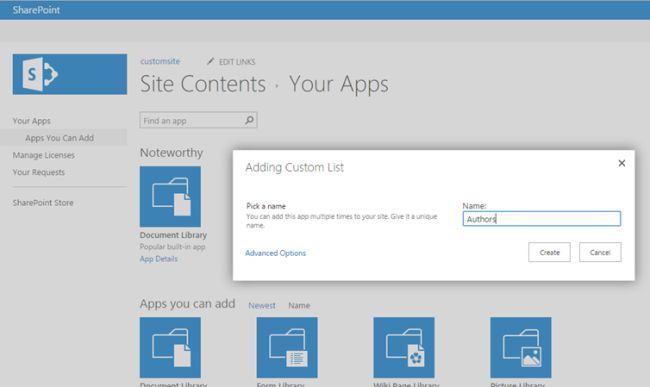Sort apps by Name
Screen dimensions: 650x387
pyautogui.click(x=299, y=305)
